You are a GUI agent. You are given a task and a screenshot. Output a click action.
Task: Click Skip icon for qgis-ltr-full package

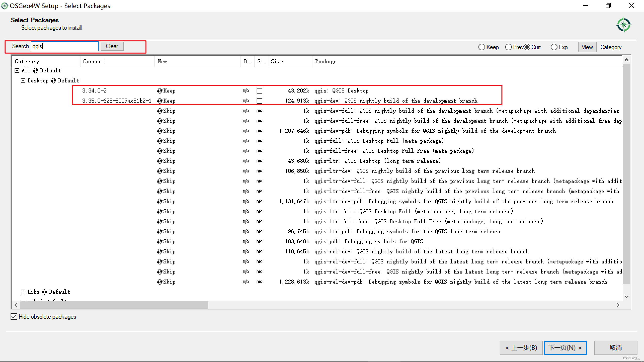(x=159, y=211)
